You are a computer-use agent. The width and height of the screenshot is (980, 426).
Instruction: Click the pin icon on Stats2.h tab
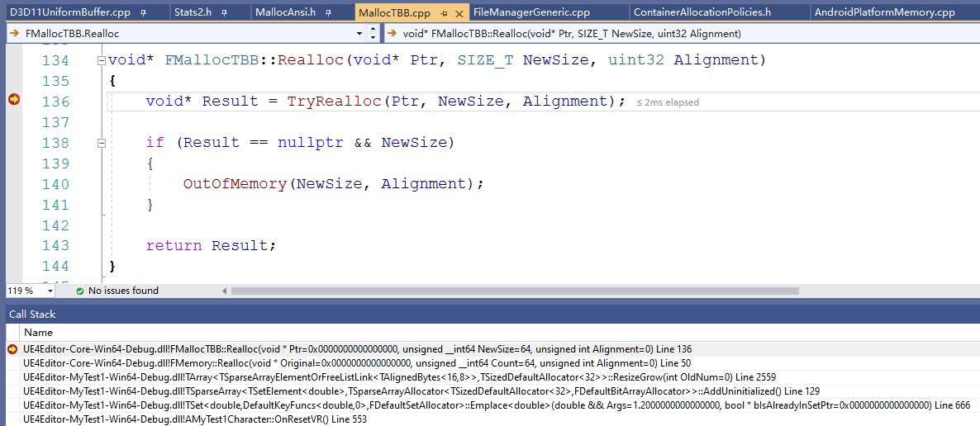[x=225, y=12]
